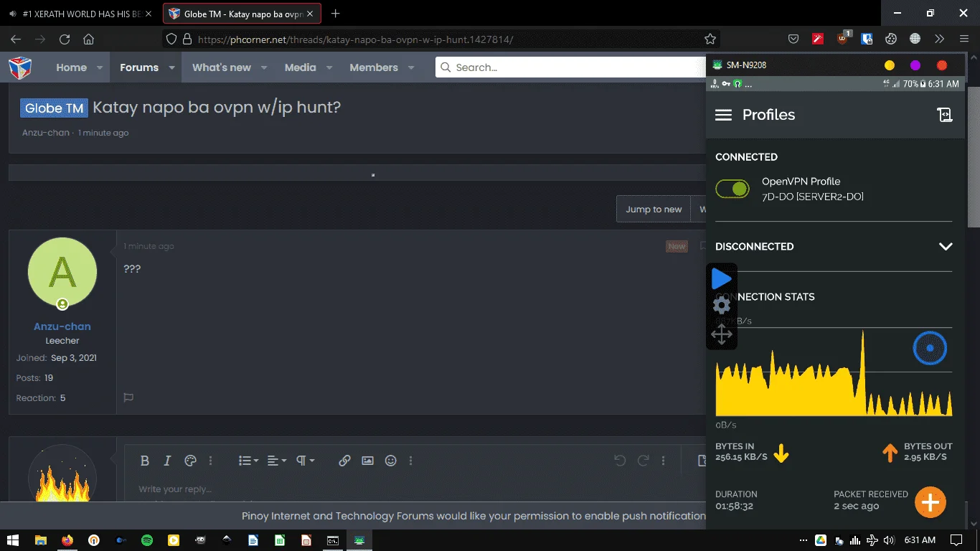Expand the Members dropdown arrow

click(x=411, y=67)
